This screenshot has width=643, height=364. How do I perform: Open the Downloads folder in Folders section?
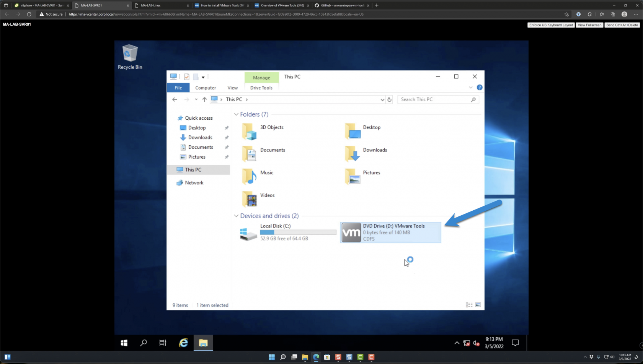tap(366, 154)
